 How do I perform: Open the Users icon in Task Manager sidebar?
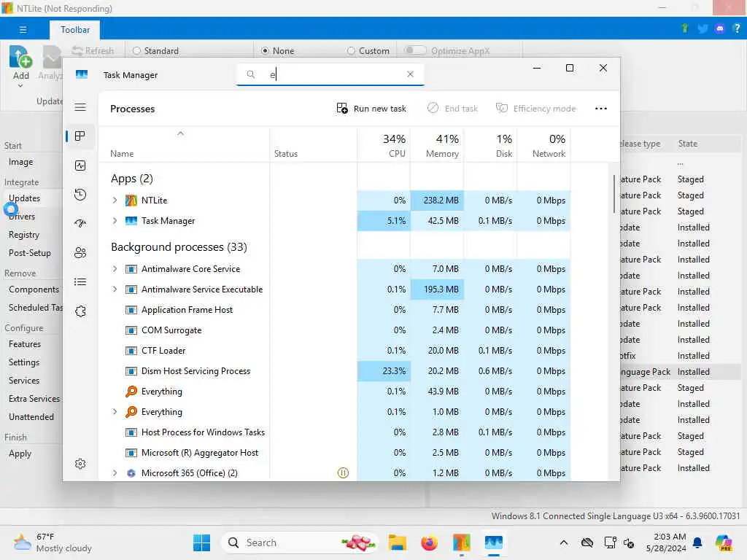tap(80, 252)
